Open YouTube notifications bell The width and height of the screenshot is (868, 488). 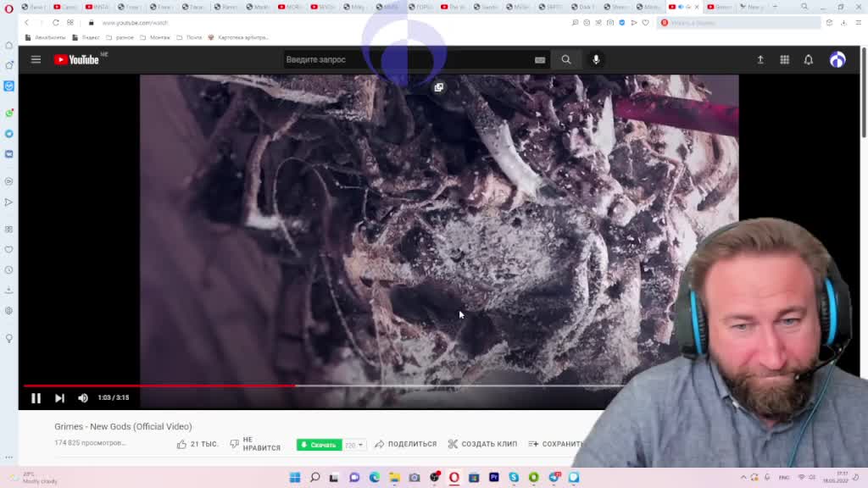[809, 60]
